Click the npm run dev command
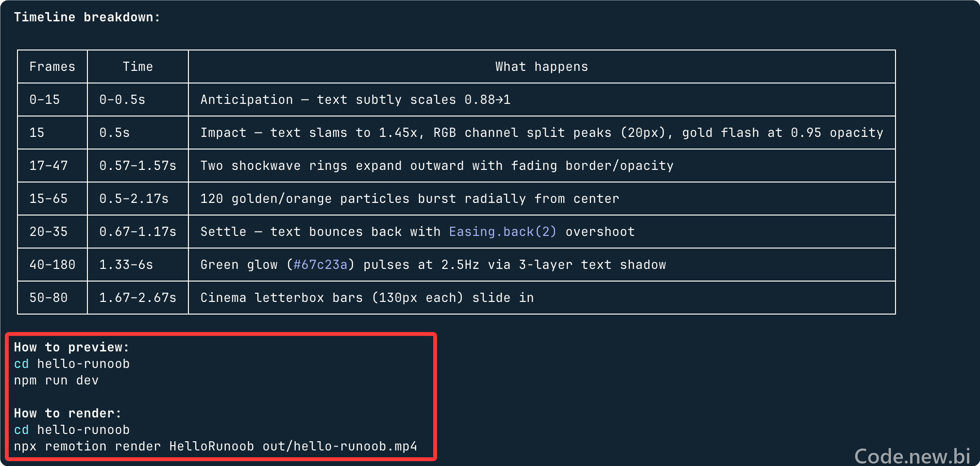 [x=56, y=380]
